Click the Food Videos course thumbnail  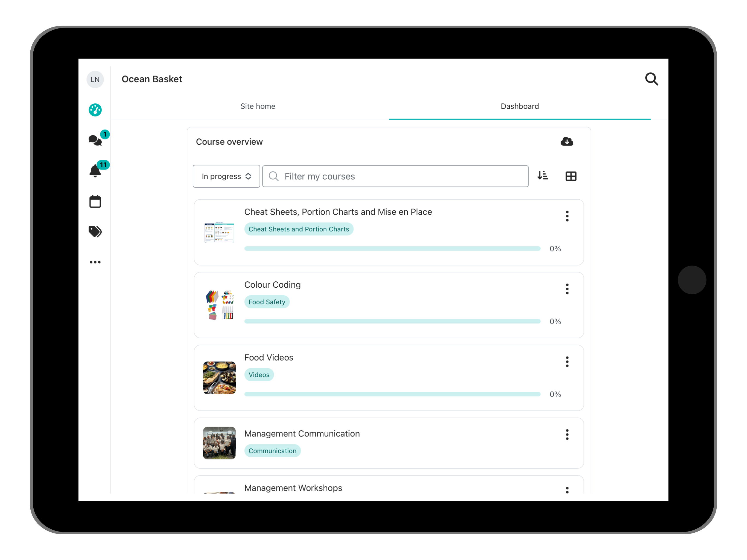pyautogui.click(x=219, y=378)
